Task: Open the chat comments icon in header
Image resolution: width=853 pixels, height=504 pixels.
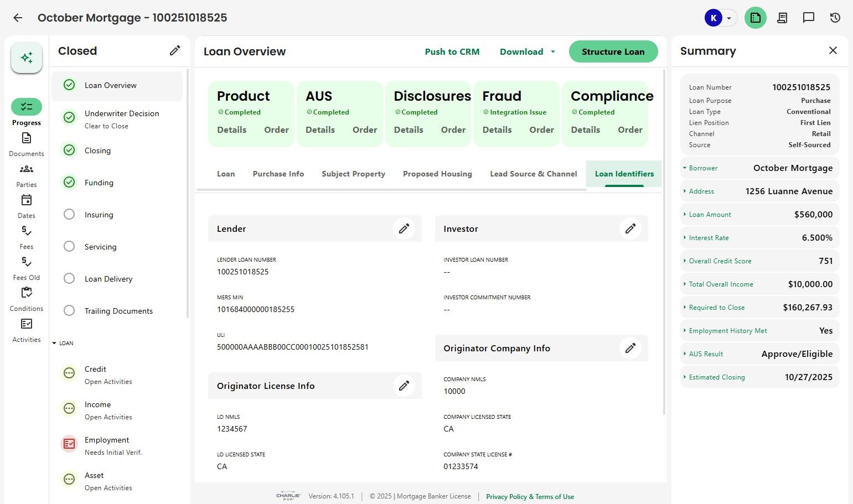Action: pyautogui.click(x=809, y=18)
